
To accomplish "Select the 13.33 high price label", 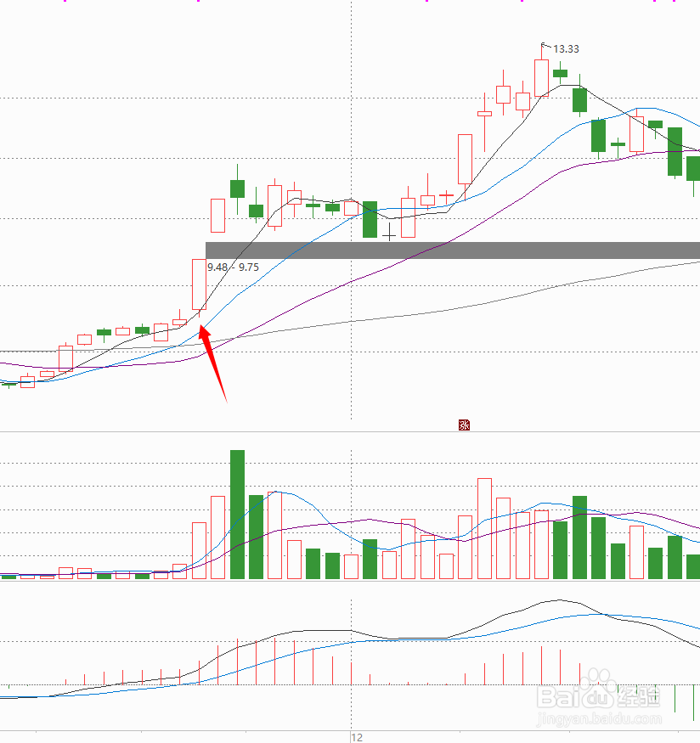I will click(x=566, y=48).
